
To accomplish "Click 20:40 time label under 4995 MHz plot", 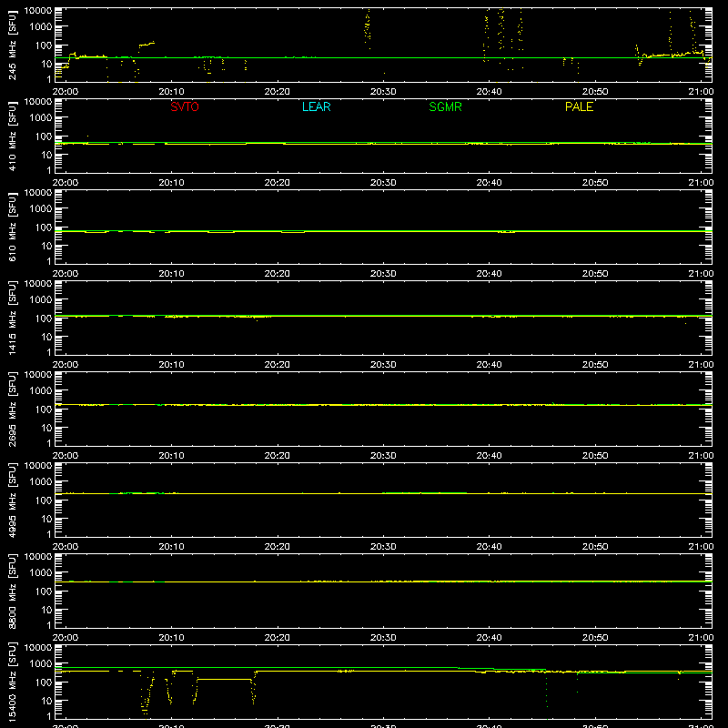I will click(x=489, y=547).
